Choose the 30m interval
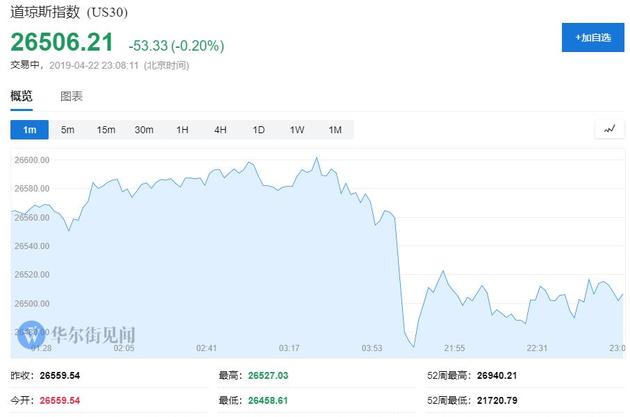Viewport: 630px width, 417px height. point(144,130)
